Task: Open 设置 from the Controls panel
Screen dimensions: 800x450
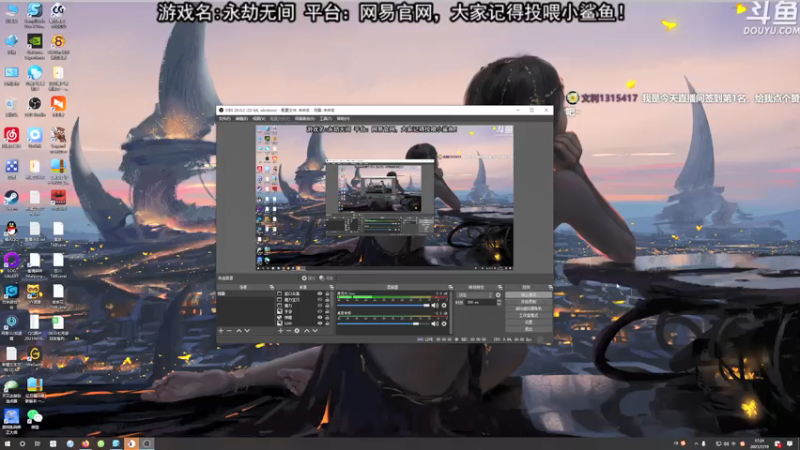Action: [x=528, y=322]
